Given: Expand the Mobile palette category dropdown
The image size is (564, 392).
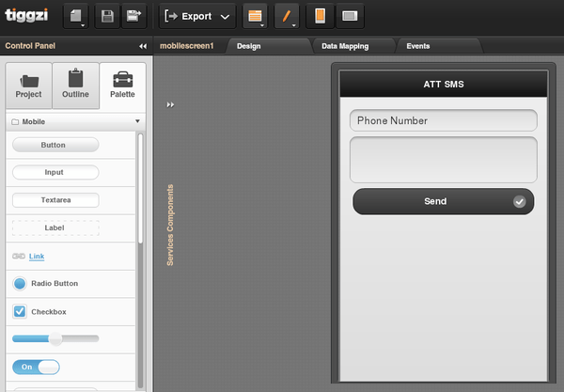Looking at the screenshot, I should pos(137,122).
